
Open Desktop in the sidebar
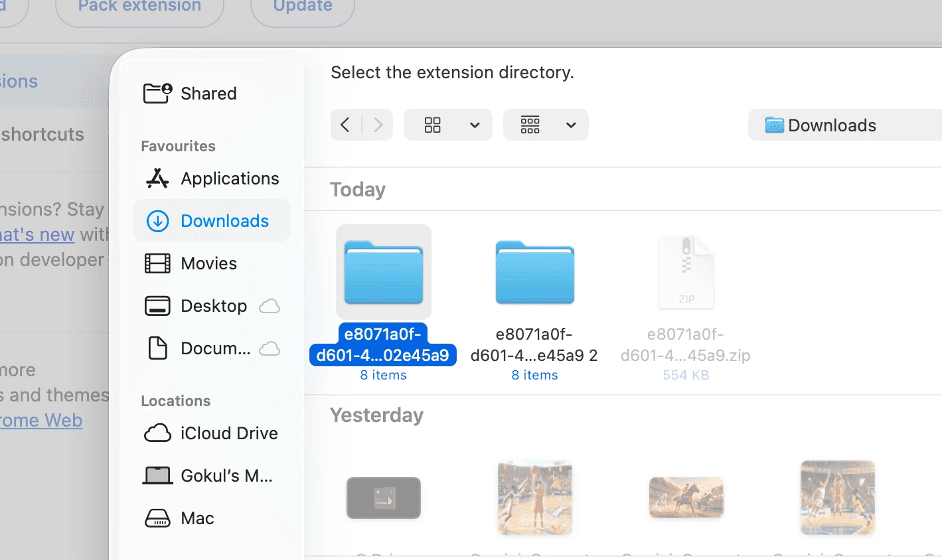(211, 306)
